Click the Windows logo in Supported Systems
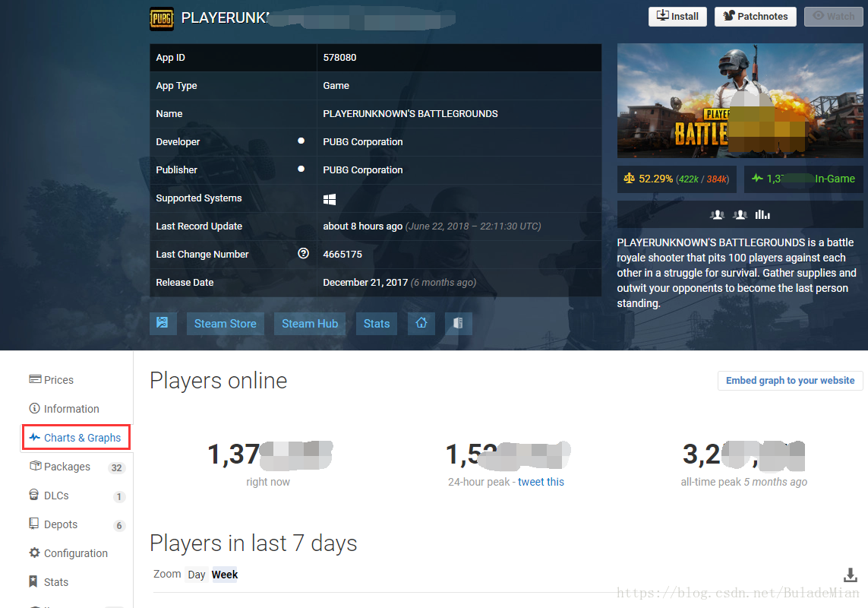This screenshot has width=868, height=608. [x=330, y=199]
